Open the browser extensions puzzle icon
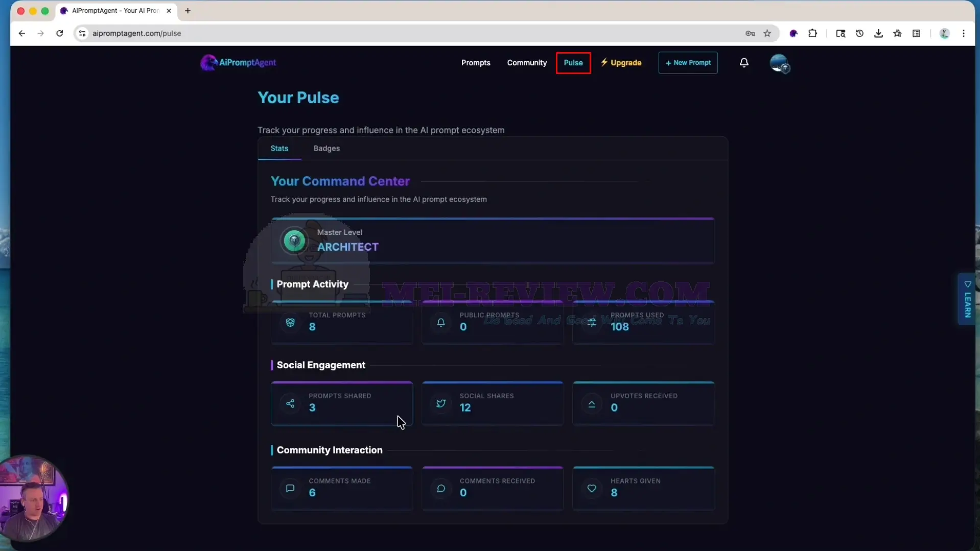Viewport: 980px width, 551px height. [x=812, y=33]
